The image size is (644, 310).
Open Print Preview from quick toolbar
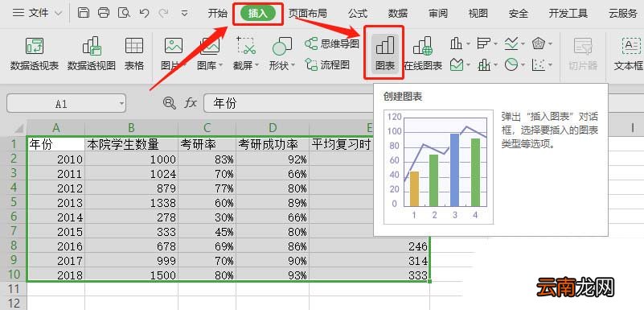pos(124,13)
